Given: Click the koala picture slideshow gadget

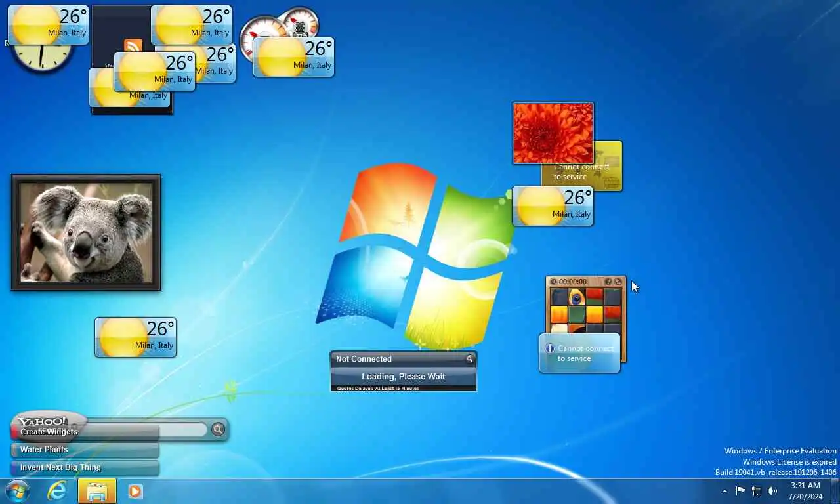Looking at the screenshot, I should point(86,232).
